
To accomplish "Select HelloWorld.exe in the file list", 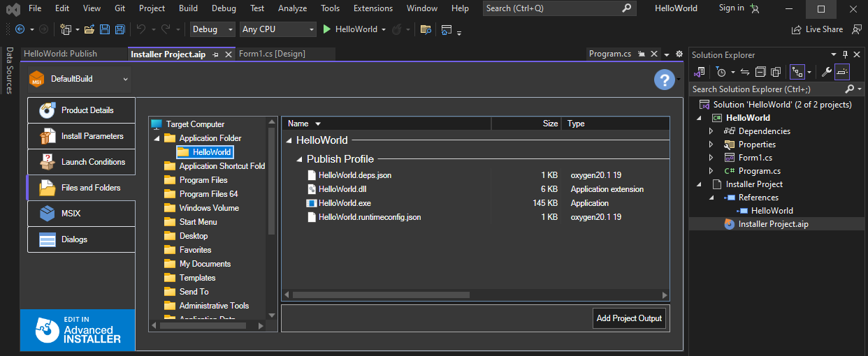I will click(x=345, y=203).
